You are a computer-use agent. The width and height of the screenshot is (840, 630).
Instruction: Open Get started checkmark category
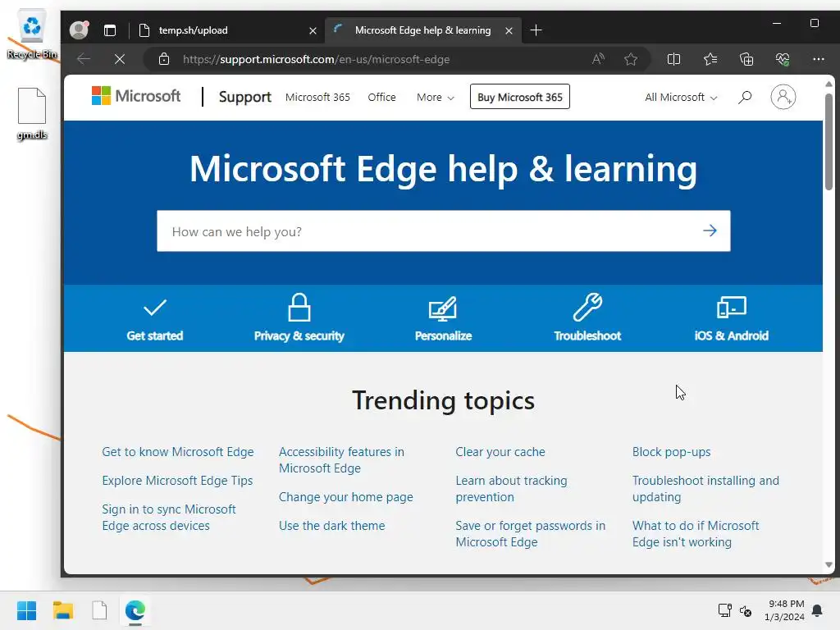tap(155, 319)
